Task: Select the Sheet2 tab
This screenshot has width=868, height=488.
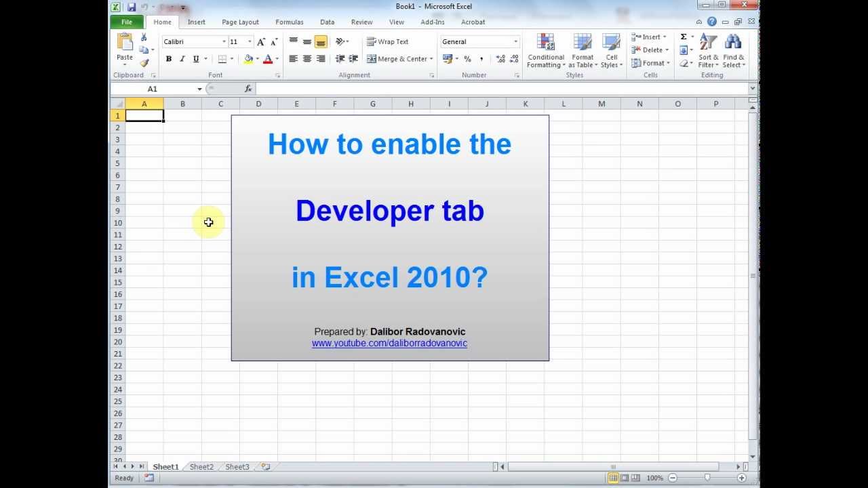Action: coord(201,467)
